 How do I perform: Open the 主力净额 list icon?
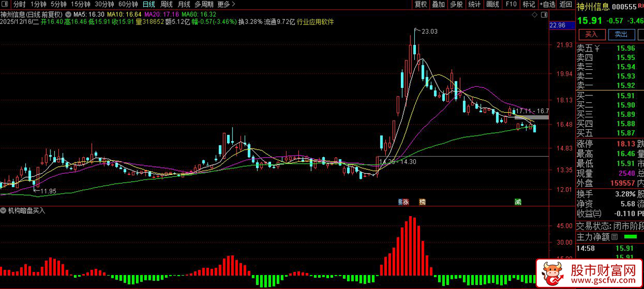coord(614,236)
